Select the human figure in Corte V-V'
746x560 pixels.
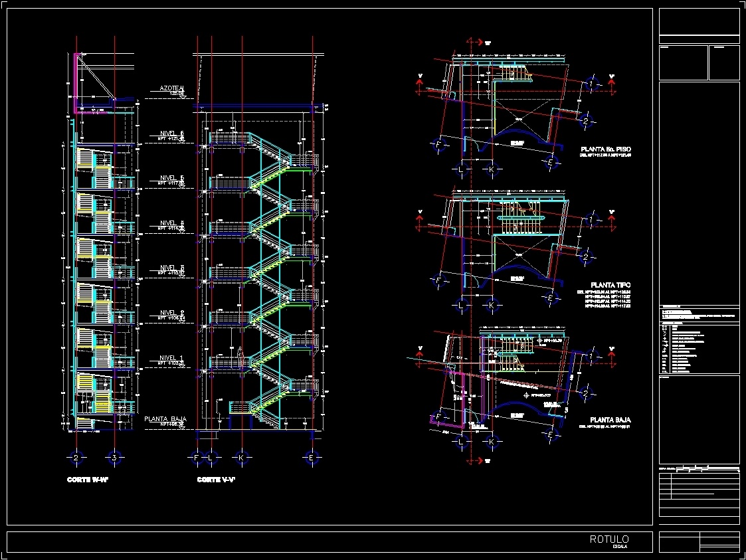(x=240, y=357)
